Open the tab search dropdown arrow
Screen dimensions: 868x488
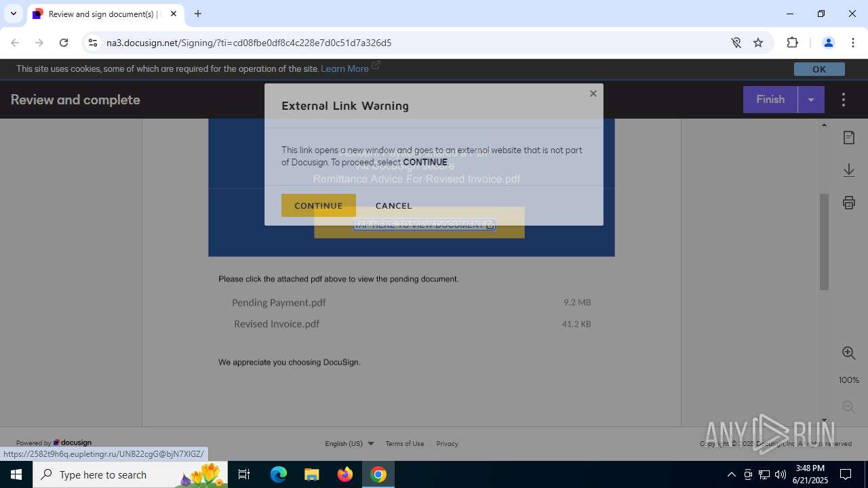click(13, 14)
